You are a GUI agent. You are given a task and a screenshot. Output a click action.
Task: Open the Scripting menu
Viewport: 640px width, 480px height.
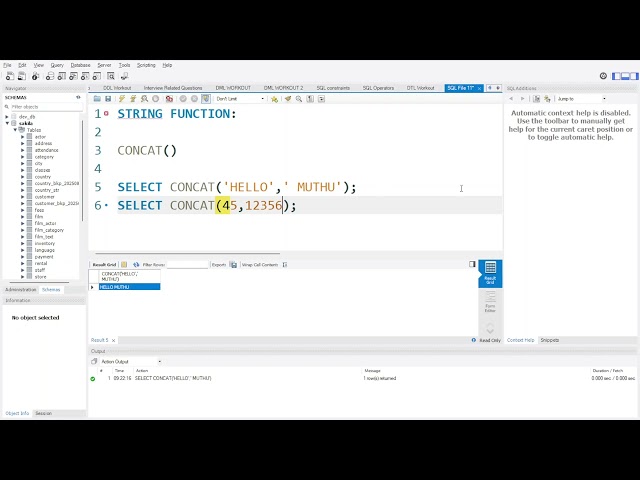(146, 65)
